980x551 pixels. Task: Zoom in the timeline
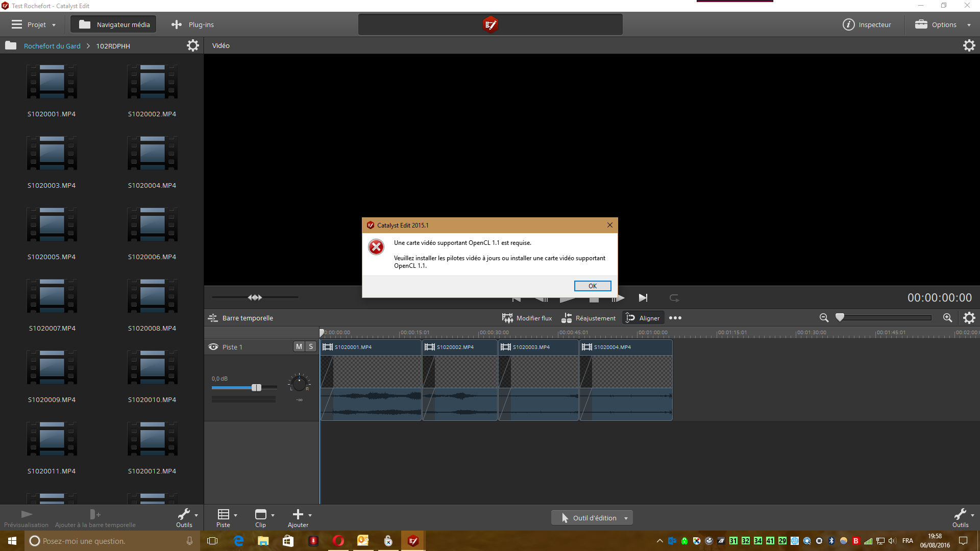[x=947, y=318]
